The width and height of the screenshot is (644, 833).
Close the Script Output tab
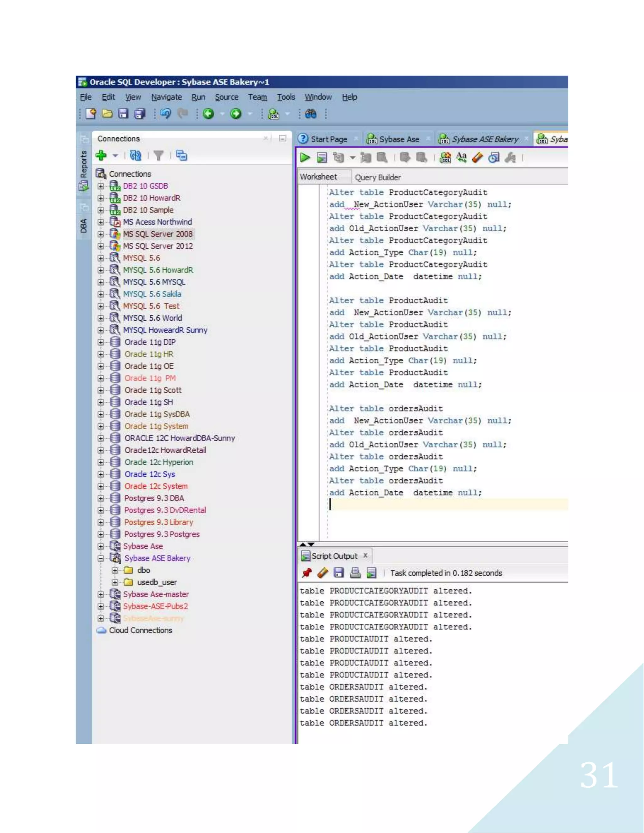(x=365, y=556)
